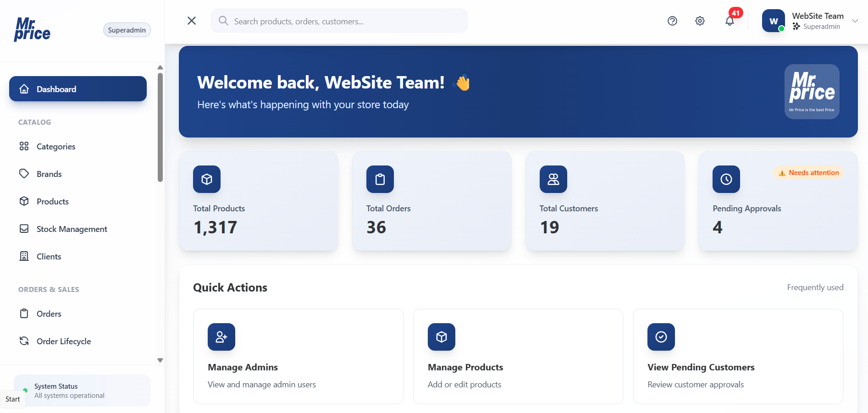Viewport: 868px width, 413px height.
Task: Click the Dashboard home icon
Action: (x=24, y=89)
